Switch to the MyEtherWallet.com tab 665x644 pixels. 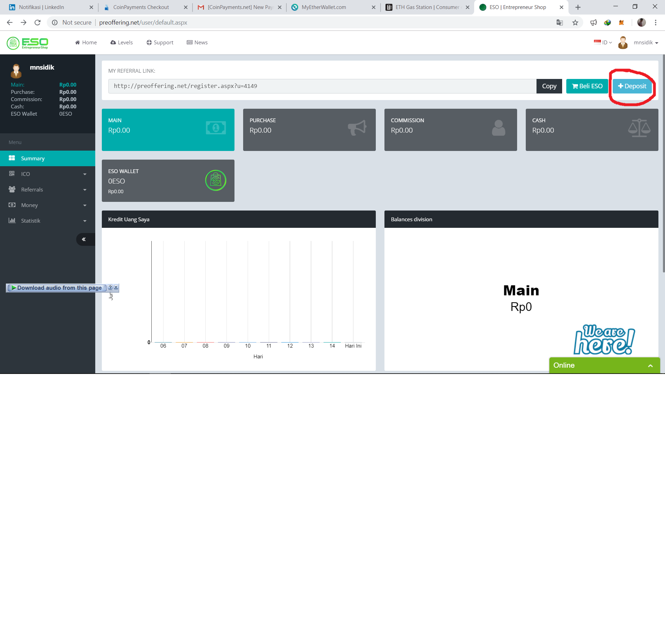[323, 7]
